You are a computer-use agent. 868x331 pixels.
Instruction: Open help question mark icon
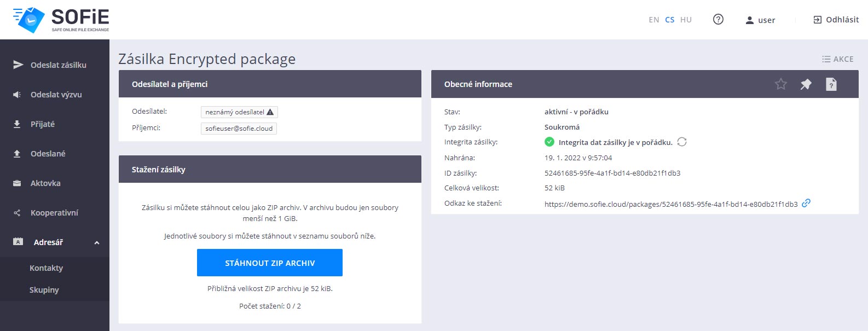(718, 20)
